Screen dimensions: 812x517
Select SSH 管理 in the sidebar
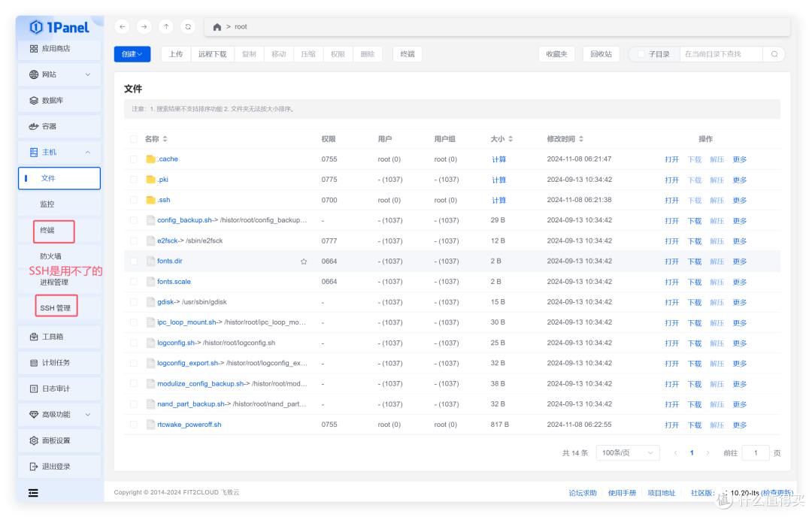pyautogui.click(x=56, y=308)
